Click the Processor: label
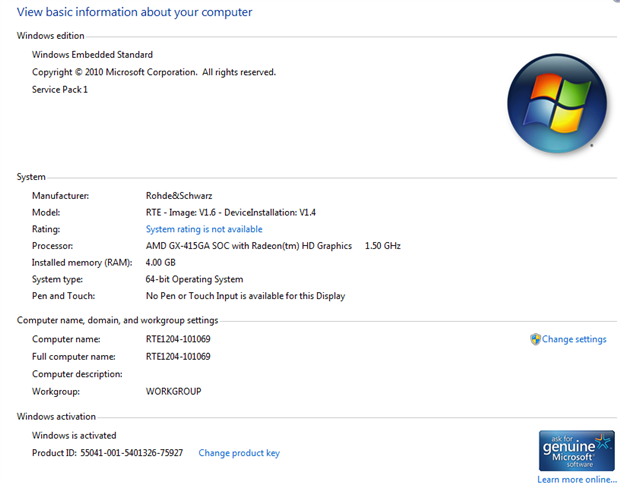This screenshot has height=484, width=620. click(x=53, y=246)
